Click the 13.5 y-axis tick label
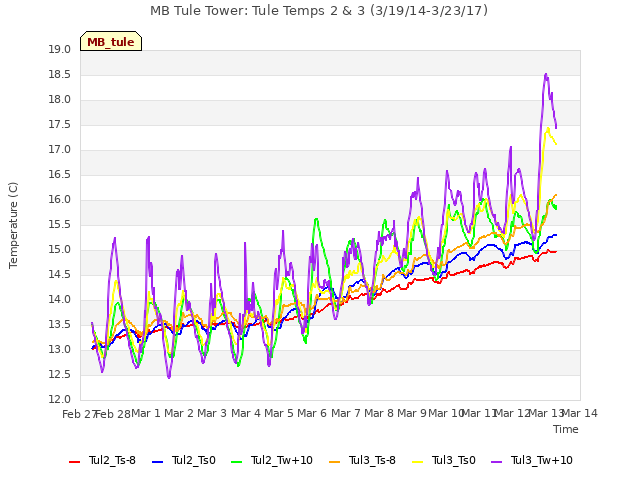The image size is (640, 480). (60, 325)
